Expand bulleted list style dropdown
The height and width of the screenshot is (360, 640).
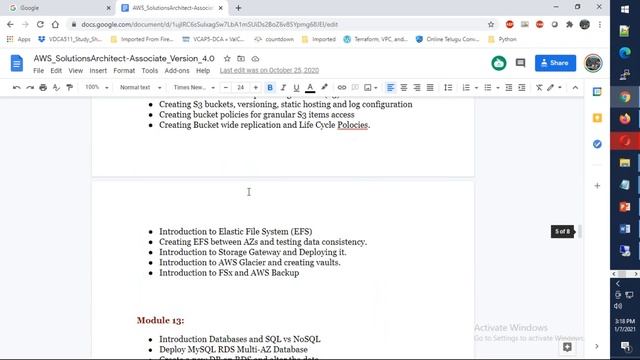click(x=498, y=87)
